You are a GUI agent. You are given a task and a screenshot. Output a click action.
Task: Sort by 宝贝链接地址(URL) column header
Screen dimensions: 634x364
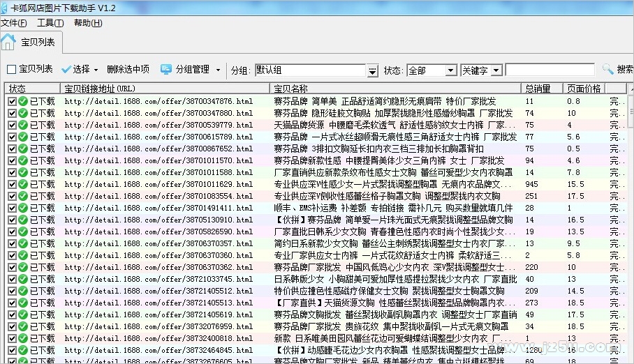coord(165,89)
